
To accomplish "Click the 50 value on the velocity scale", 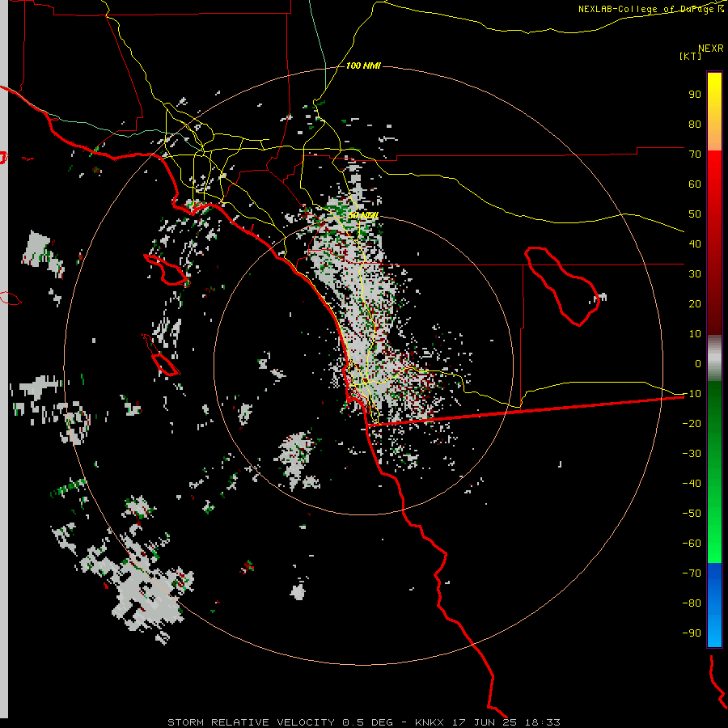I will (x=695, y=214).
